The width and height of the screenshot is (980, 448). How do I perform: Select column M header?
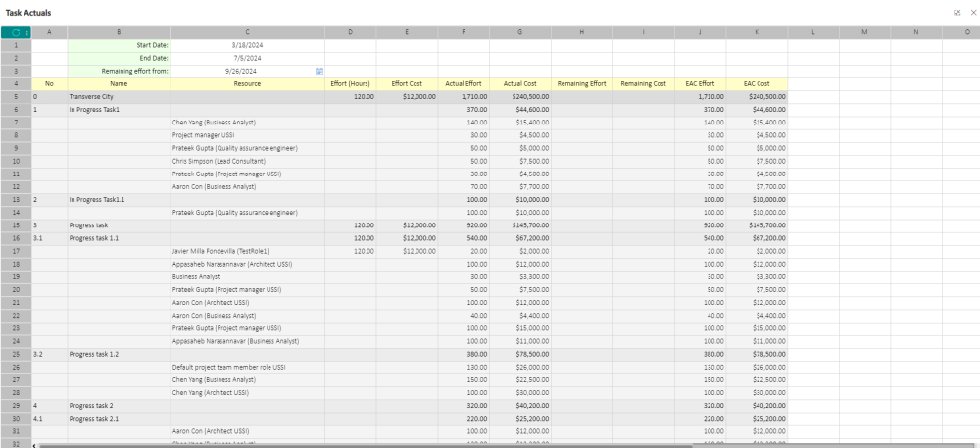(865, 32)
